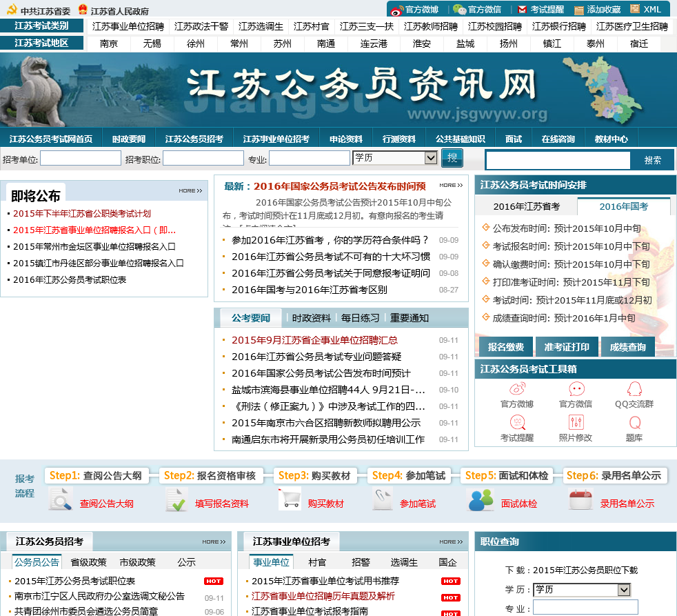The width and height of the screenshot is (677, 616).
Task: Open the 学历 dropdown in the search bar
Action: click(394, 158)
